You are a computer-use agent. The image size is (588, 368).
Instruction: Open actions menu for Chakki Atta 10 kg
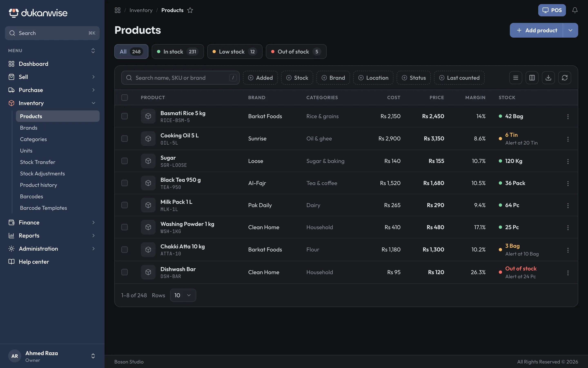[x=568, y=250]
